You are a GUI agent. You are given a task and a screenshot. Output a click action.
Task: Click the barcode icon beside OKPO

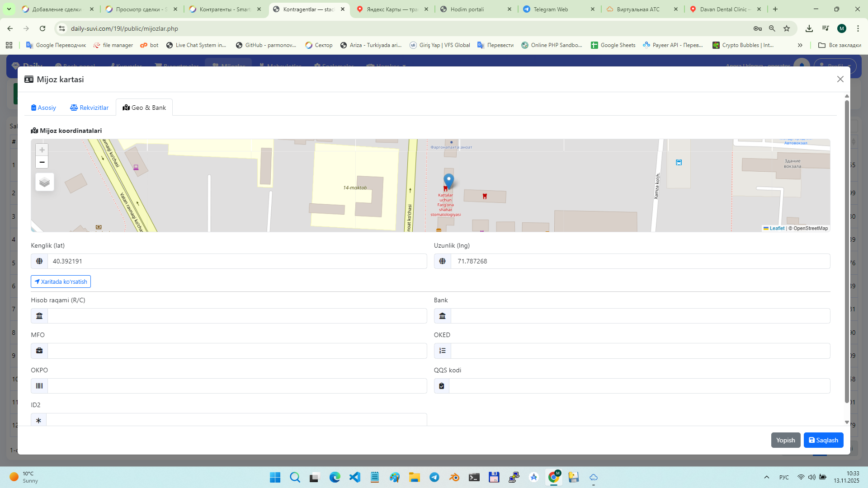pyautogui.click(x=39, y=386)
